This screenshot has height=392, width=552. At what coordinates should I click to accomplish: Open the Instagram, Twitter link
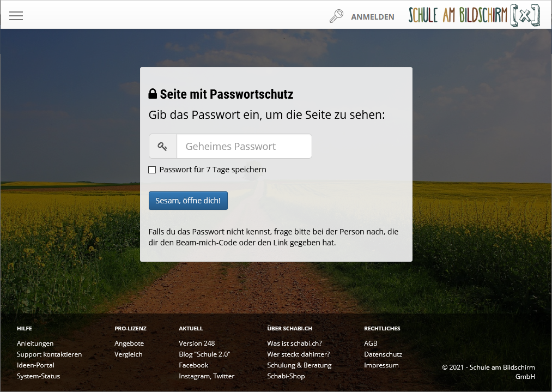point(207,376)
